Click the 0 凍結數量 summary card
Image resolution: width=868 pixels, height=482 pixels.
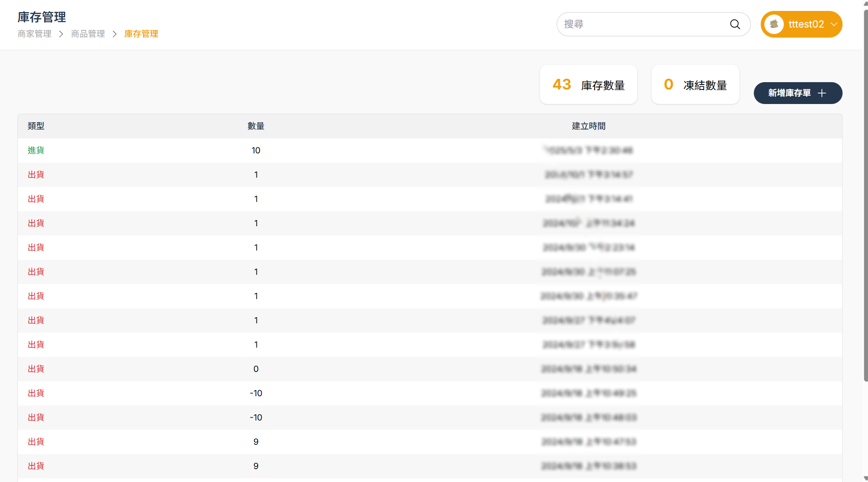coord(695,85)
